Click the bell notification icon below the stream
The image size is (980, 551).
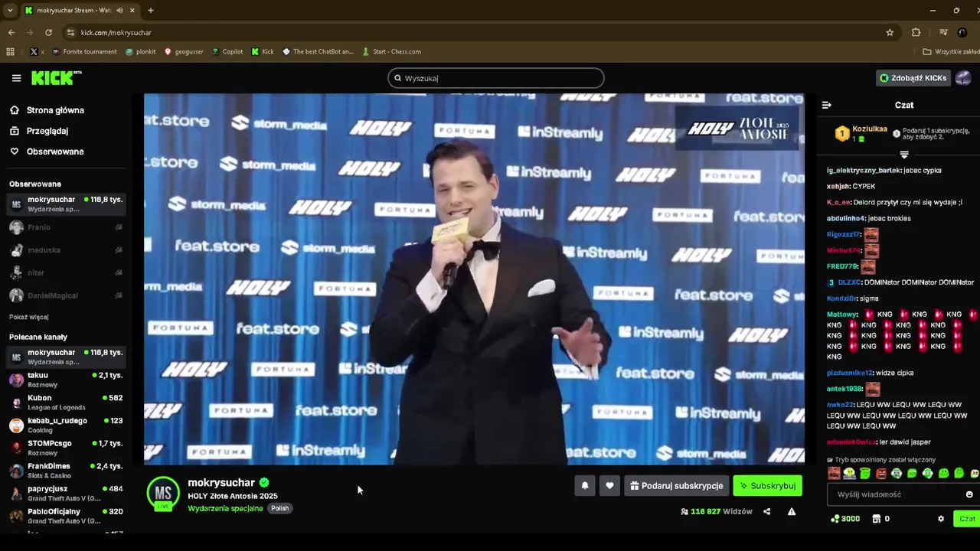point(585,486)
